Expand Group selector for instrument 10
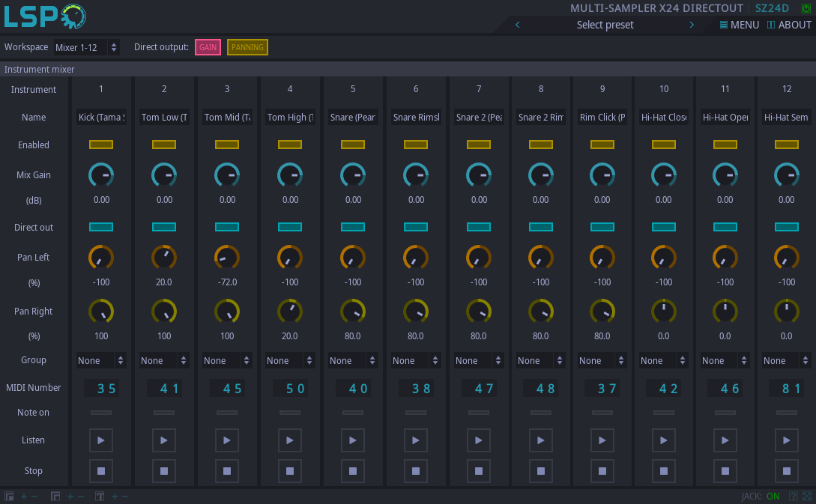 (664, 360)
